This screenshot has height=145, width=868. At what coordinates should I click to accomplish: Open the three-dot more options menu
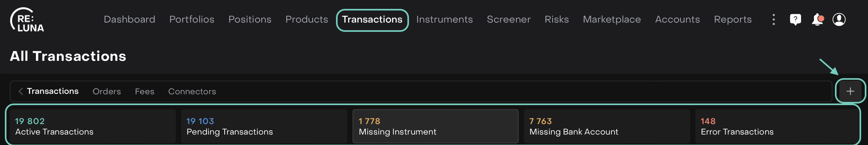pos(773,19)
